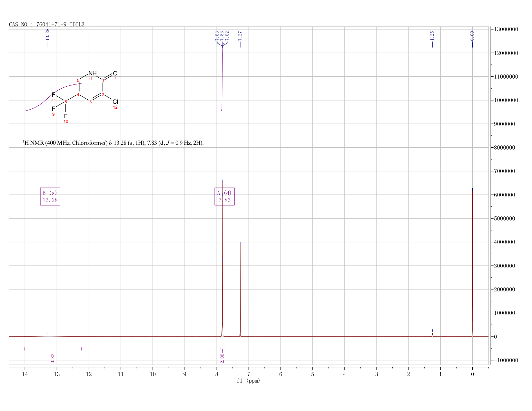Image resolution: width=532 pixels, height=411 pixels.
Task: Click the 8 tick on ppm axis
Action: pyautogui.click(x=217, y=374)
